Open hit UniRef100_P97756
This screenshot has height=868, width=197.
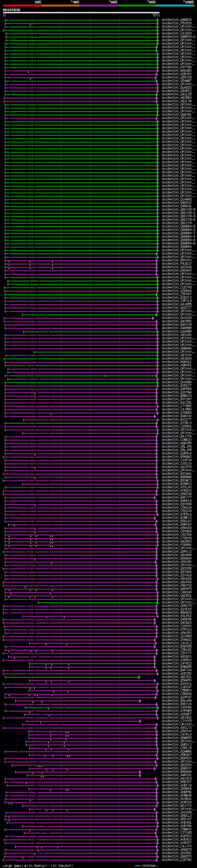pos(177,67)
